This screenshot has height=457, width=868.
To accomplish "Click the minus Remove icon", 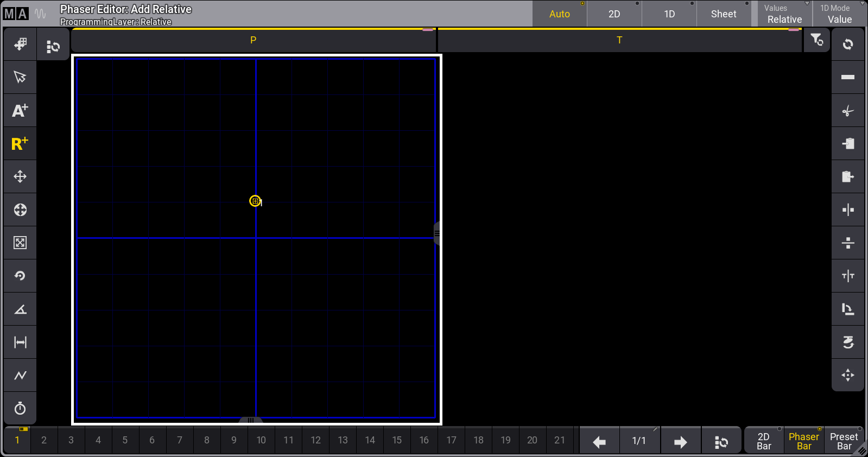I will (x=847, y=77).
